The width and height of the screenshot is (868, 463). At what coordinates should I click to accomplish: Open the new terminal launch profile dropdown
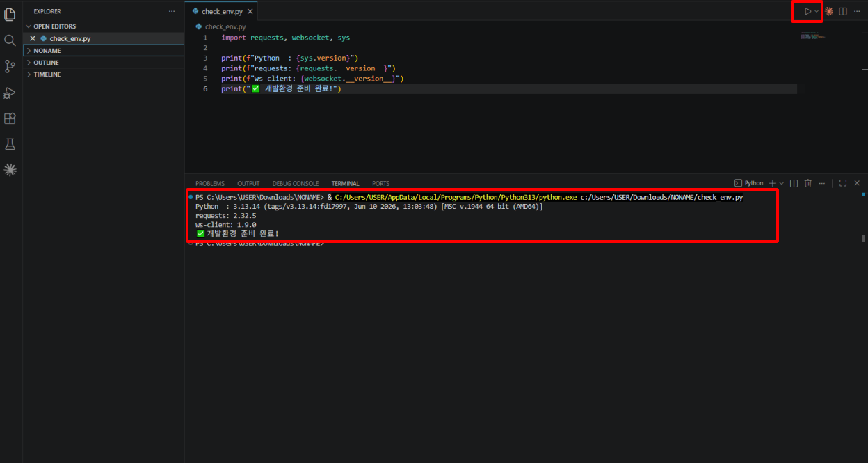[x=781, y=183]
